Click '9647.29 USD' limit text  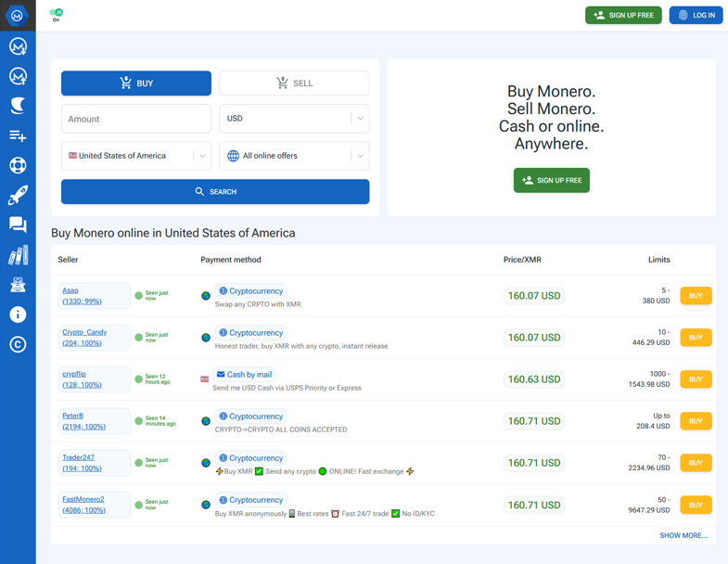pyautogui.click(x=649, y=510)
